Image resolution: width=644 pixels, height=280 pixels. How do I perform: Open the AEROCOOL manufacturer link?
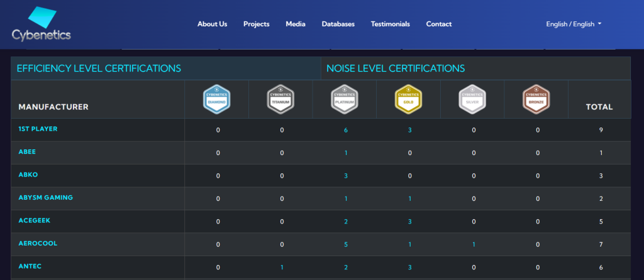tap(38, 244)
